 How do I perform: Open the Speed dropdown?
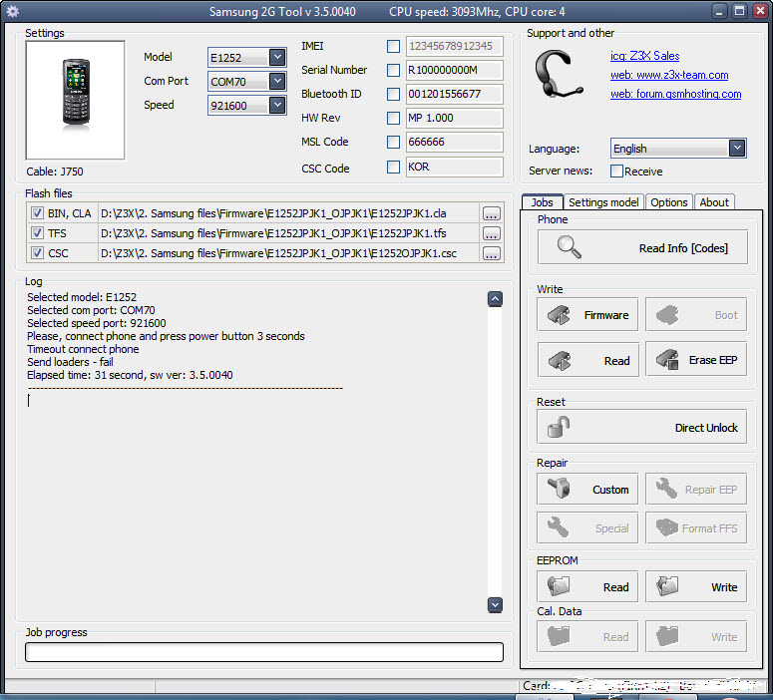coord(277,105)
